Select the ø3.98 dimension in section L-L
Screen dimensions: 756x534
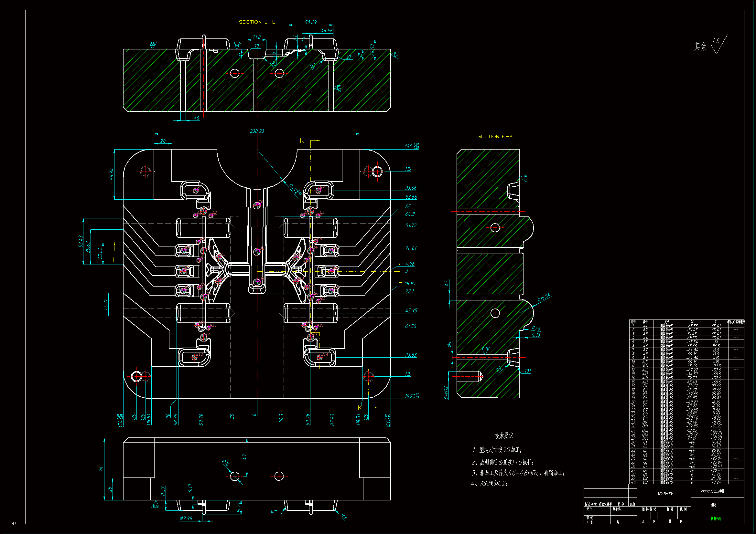pyautogui.click(x=326, y=31)
